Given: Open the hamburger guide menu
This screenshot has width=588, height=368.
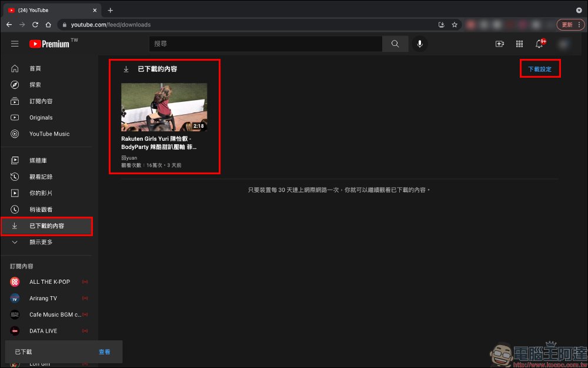Looking at the screenshot, I should 15,44.
